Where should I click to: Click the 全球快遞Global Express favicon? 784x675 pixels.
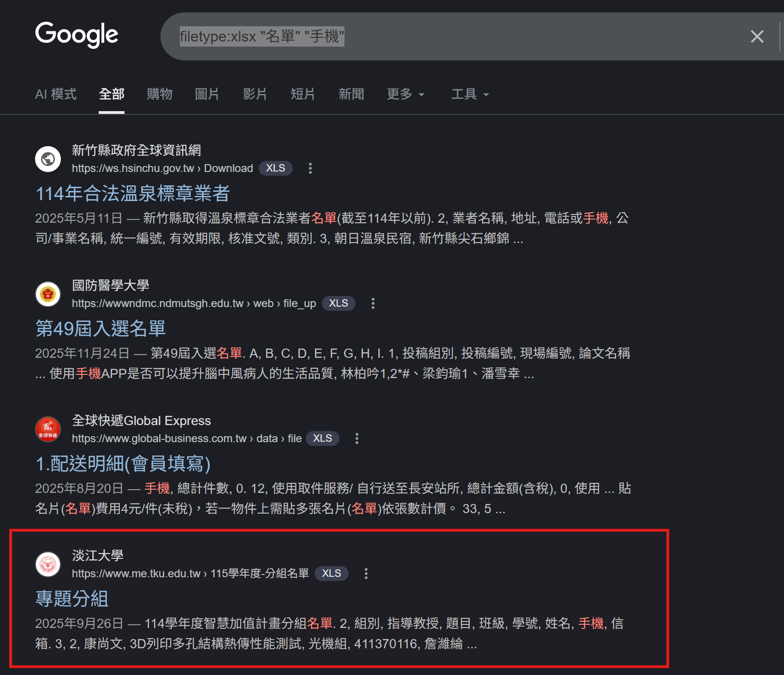(x=48, y=429)
